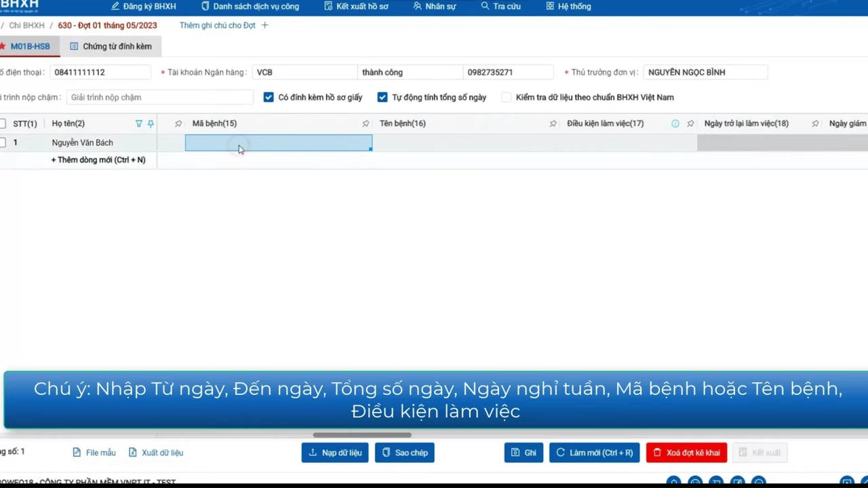Click the Thủ trưởng đơn vị name field
The image size is (868, 488).
[x=705, y=72]
